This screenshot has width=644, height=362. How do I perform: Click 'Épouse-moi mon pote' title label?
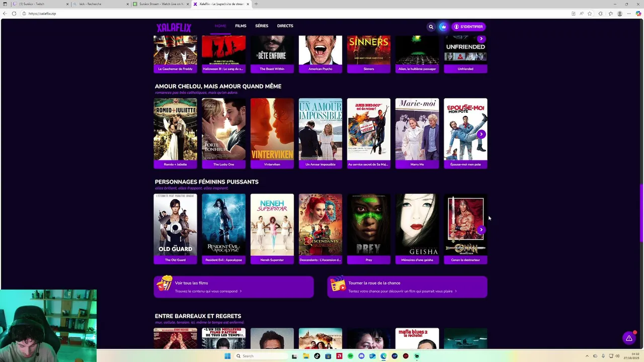point(465,164)
